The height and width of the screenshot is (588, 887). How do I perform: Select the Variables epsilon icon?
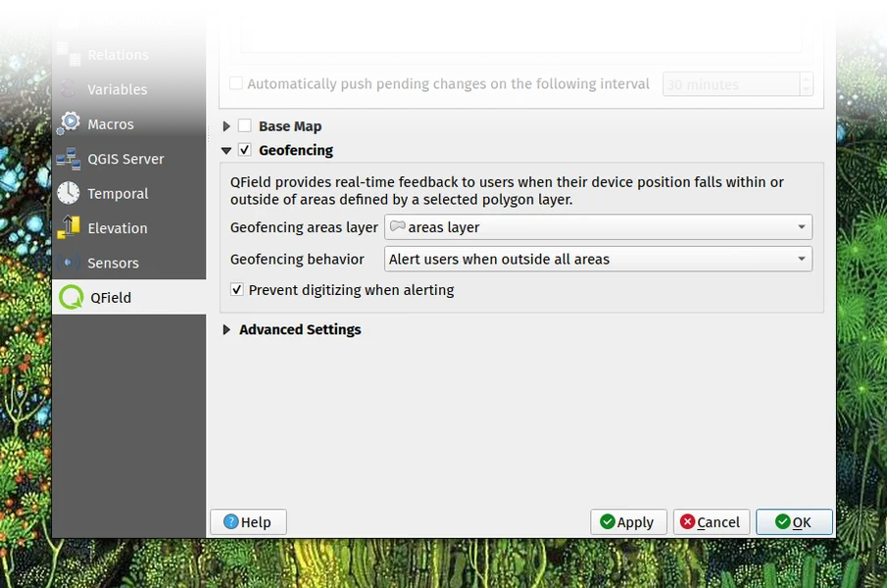point(69,89)
